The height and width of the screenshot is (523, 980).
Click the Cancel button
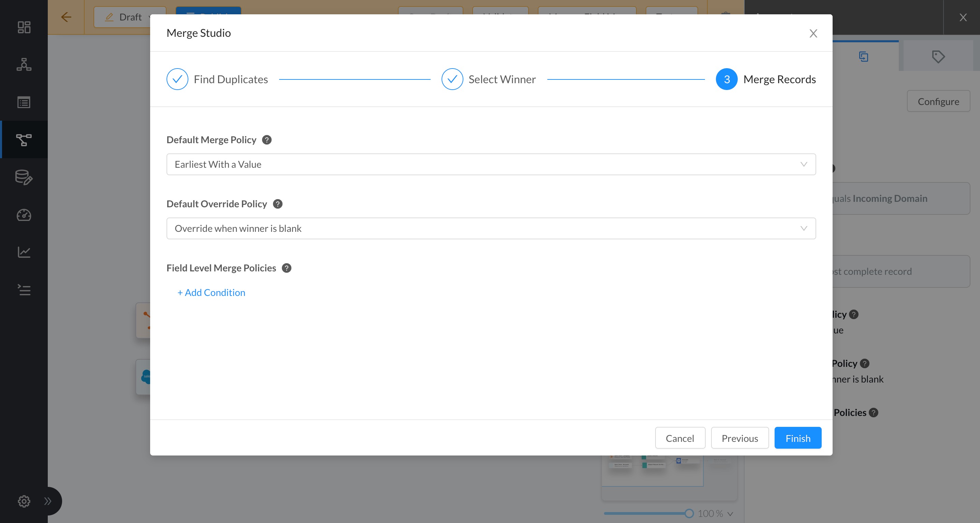[680, 438]
